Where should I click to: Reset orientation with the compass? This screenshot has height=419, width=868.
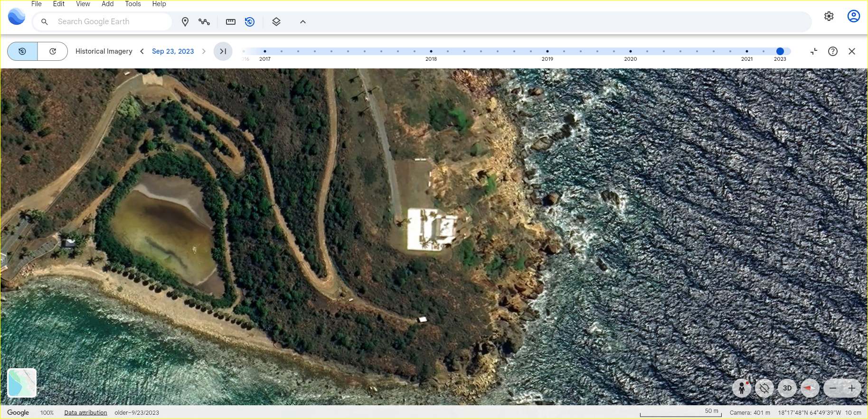click(810, 388)
